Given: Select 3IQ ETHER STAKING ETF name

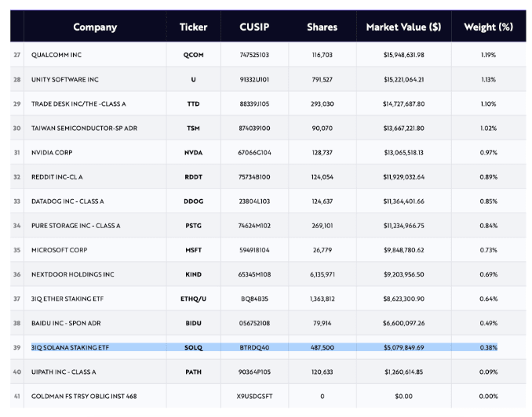Looking at the screenshot, I should (67, 299).
